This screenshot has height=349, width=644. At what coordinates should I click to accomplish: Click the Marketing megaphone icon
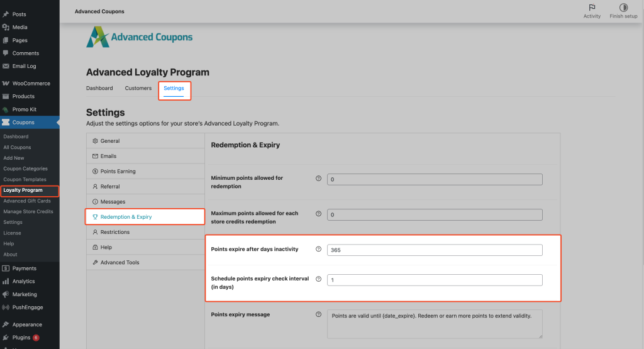(x=6, y=294)
